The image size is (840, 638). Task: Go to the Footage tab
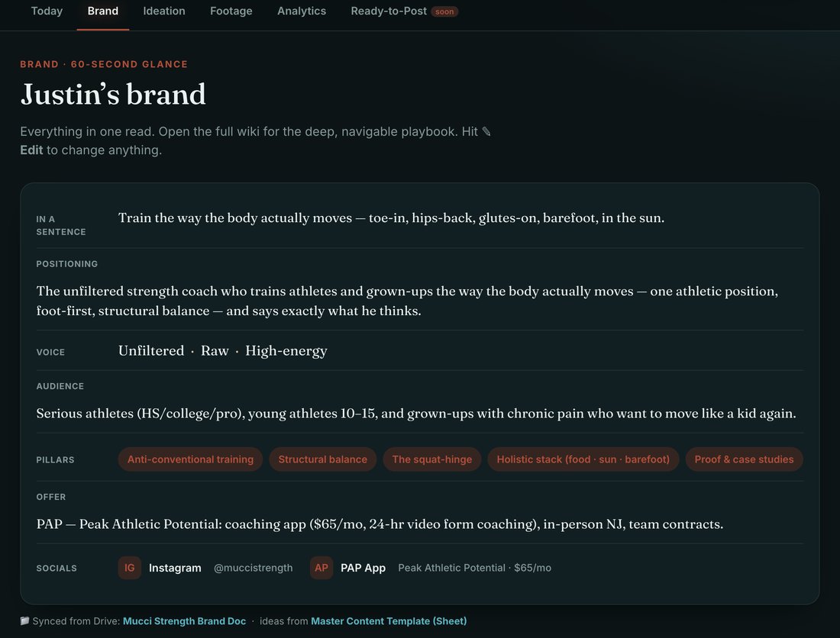coord(231,11)
